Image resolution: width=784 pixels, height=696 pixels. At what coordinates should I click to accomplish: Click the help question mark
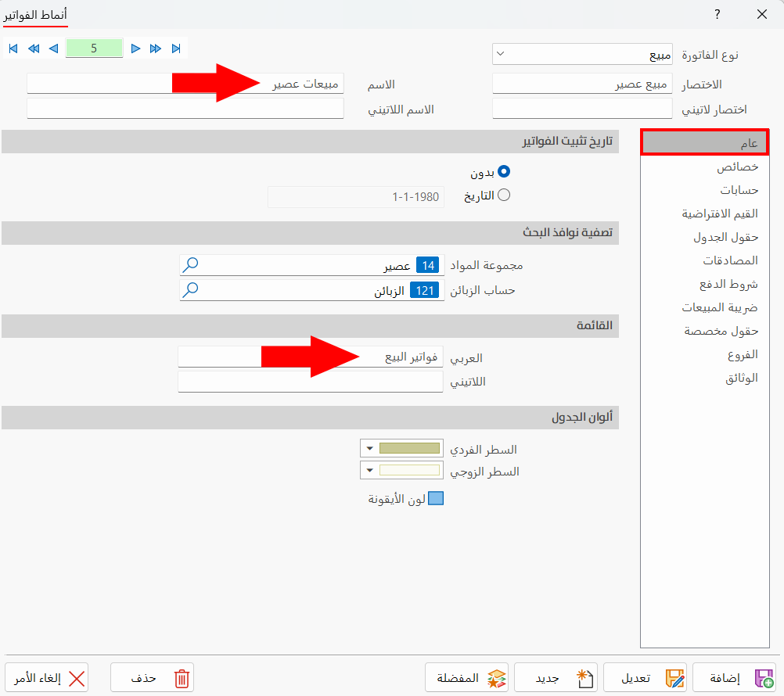click(717, 14)
